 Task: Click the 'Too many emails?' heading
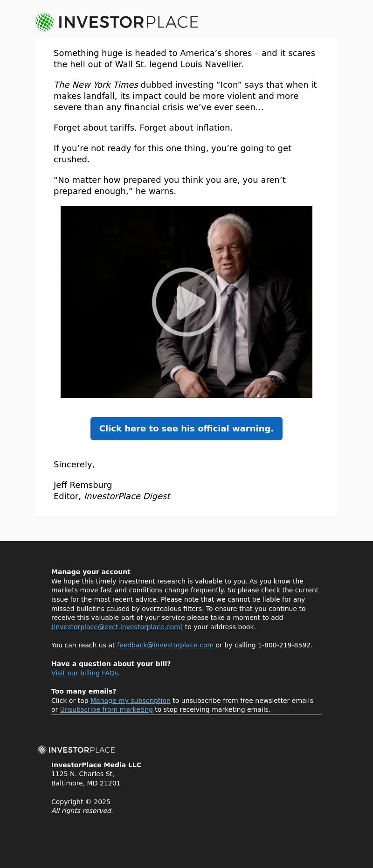pos(84,691)
